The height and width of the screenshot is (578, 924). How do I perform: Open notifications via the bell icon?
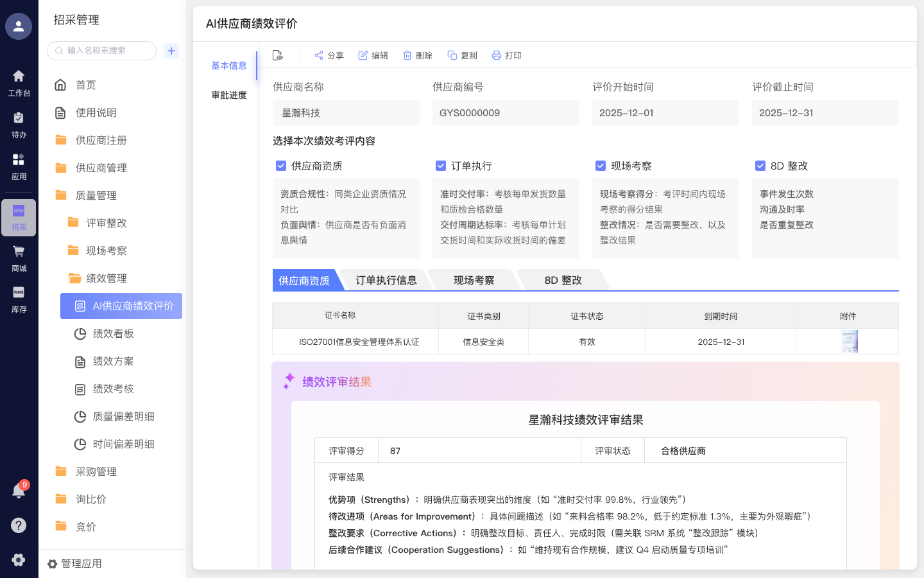(x=18, y=491)
